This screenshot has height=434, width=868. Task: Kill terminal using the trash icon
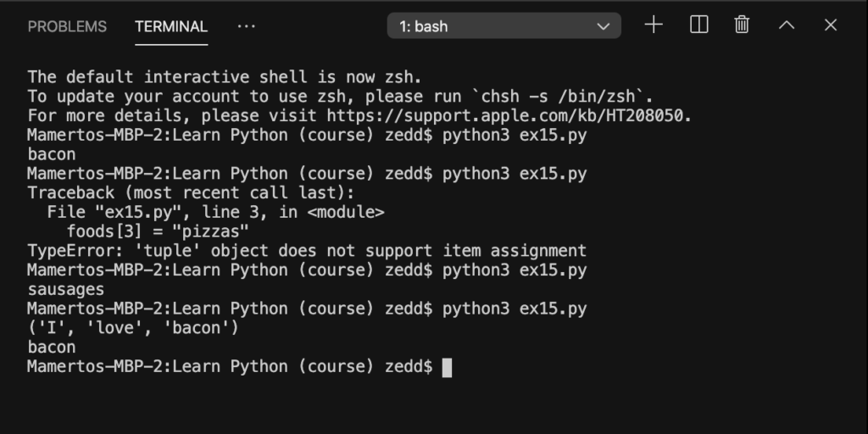[742, 25]
